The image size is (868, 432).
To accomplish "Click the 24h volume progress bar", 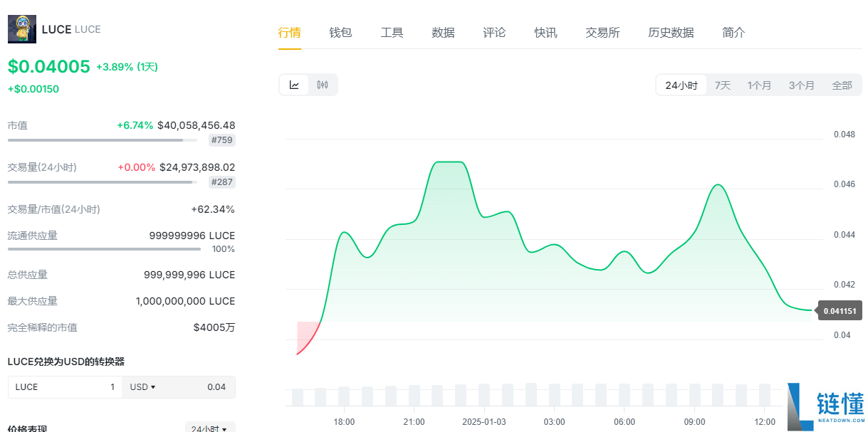I will tap(103, 182).
